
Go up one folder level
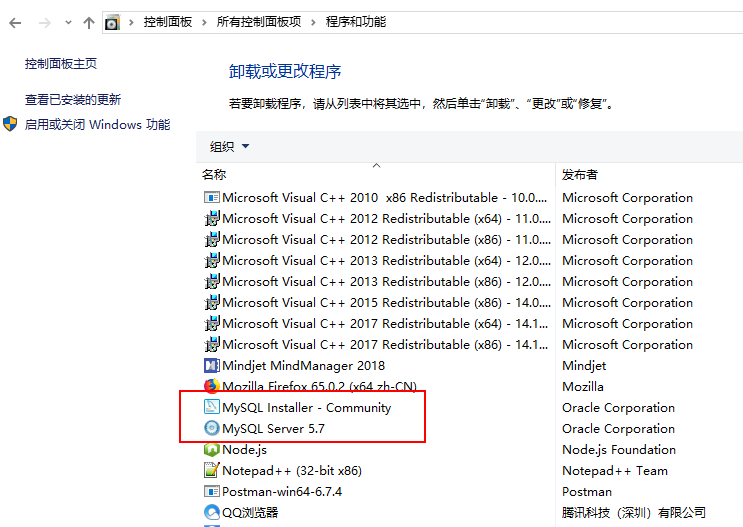click(89, 22)
